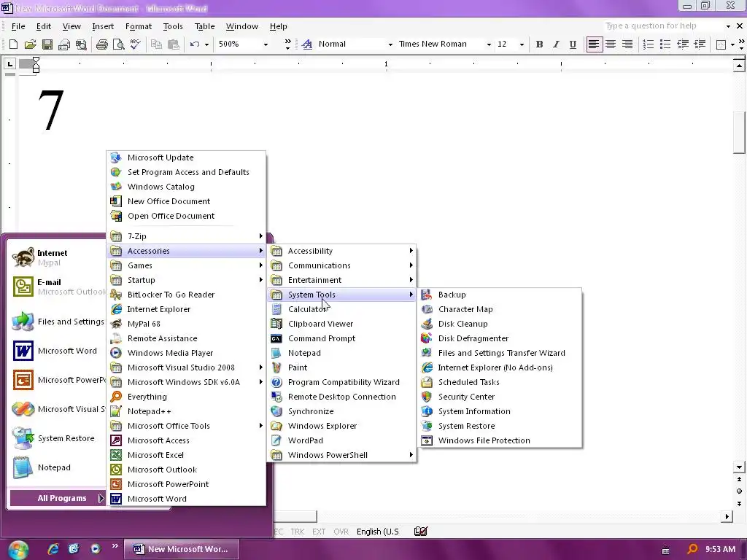
Task: Click the Print toolbar icon
Action: click(x=102, y=44)
